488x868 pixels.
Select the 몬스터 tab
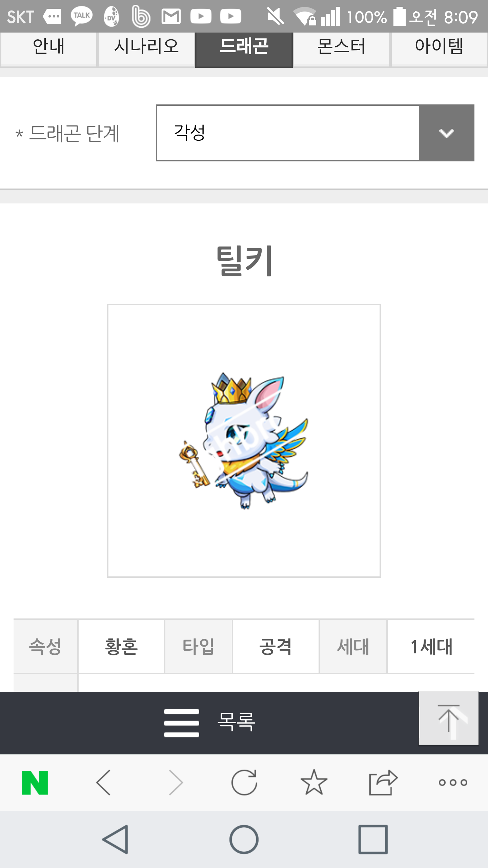click(342, 47)
